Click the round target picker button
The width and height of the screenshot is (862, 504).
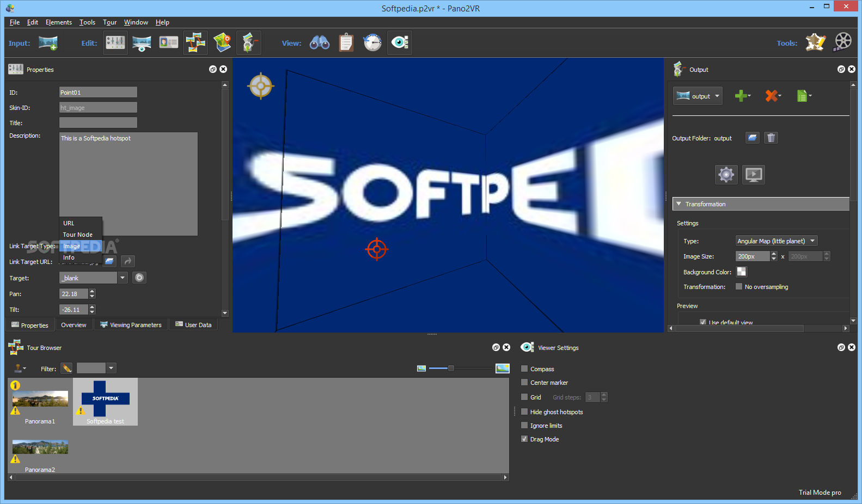(x=139, y=278)
